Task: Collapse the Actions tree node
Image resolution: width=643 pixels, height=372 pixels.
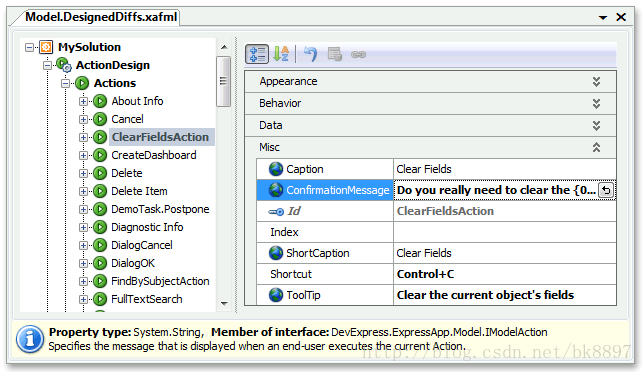Action: (65, 83)
